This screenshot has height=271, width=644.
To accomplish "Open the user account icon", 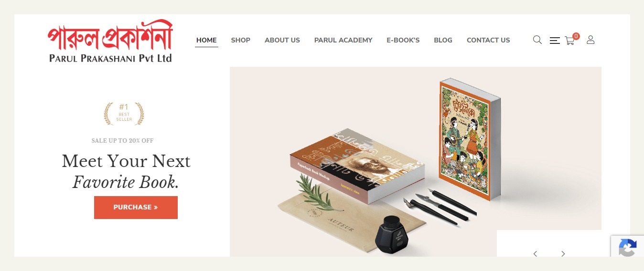I will pos(590,40).
